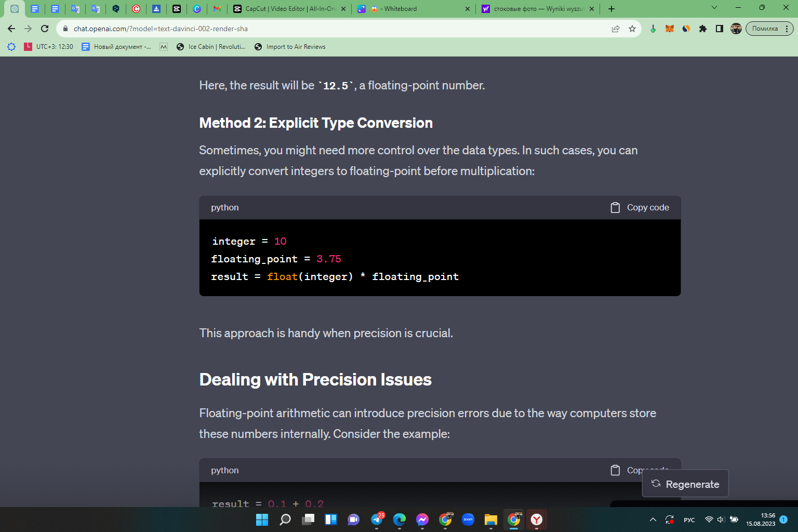
Task: Open the Gmail pinned tab
Action: coord(217,9)
